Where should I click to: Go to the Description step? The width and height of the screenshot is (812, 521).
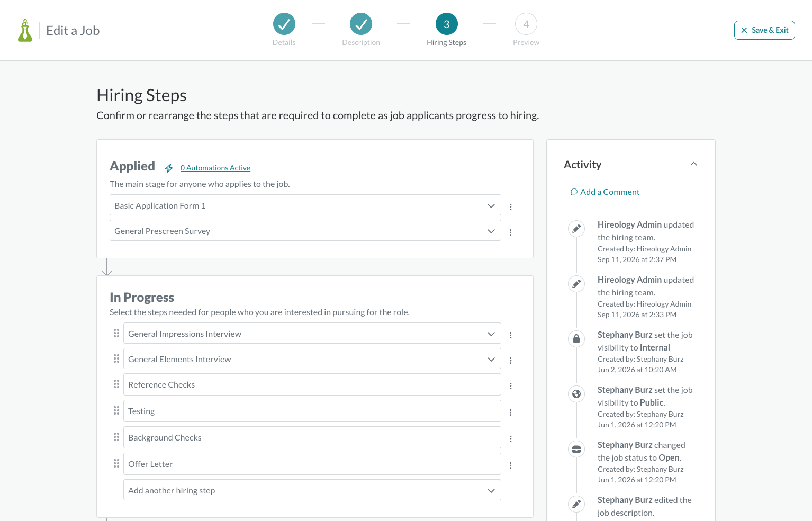tap(361, 24)
